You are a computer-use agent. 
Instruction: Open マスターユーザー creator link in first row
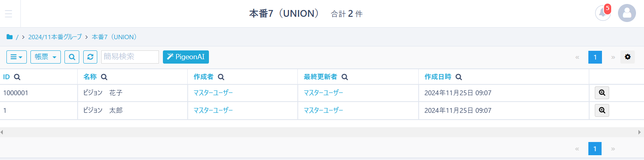tap(213, 93)
